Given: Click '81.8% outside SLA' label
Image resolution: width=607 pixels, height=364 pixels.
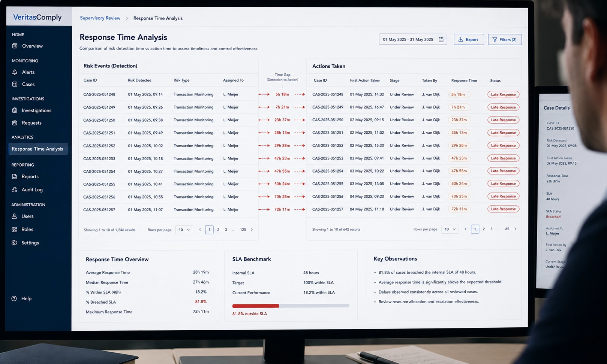Looking at the screenshot, I should coord(250,314).
